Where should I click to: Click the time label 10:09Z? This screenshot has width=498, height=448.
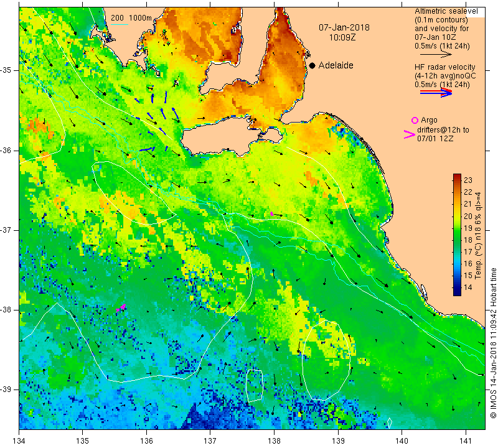tap(342, 37)
